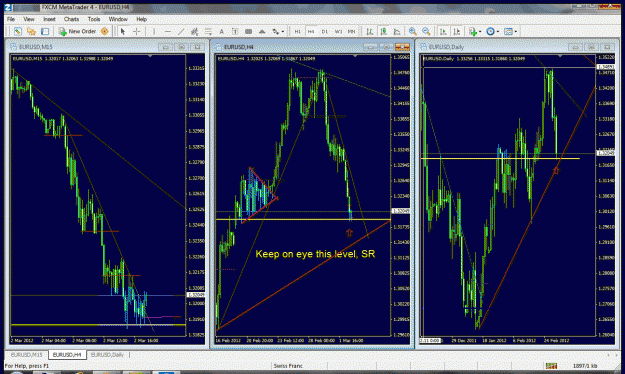Switch to D1 timeframe
The image size is (625, 374).
pyautogui.click(x=324, y=31)
